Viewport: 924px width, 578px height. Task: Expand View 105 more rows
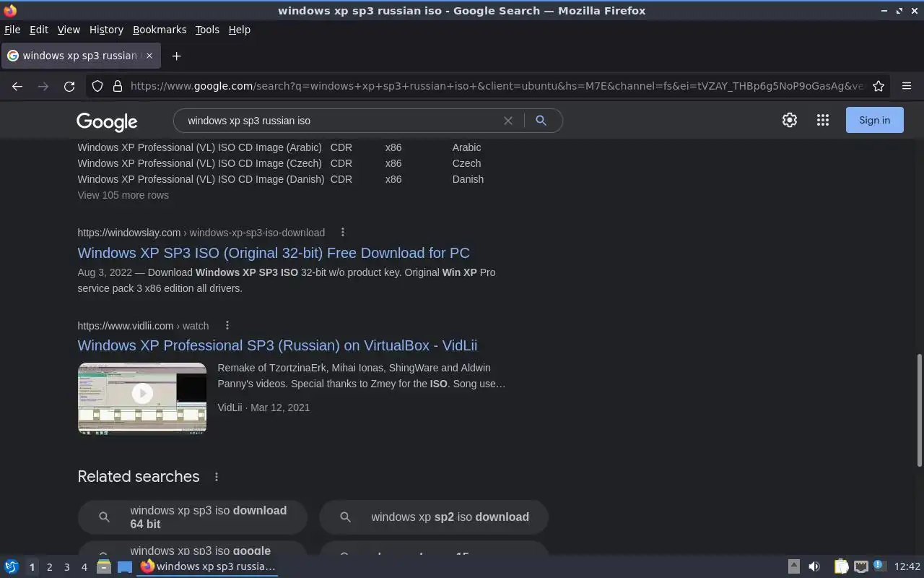coord(123,195)
